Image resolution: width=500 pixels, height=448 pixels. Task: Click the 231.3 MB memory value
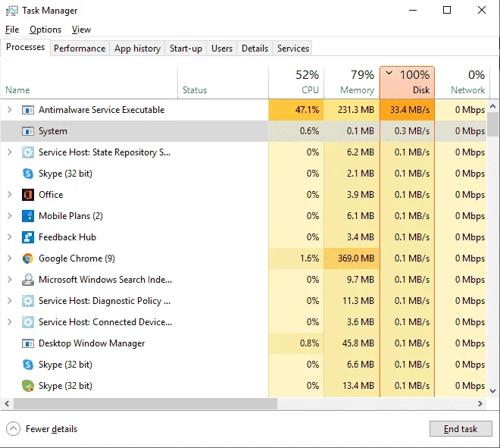[352, 110]
